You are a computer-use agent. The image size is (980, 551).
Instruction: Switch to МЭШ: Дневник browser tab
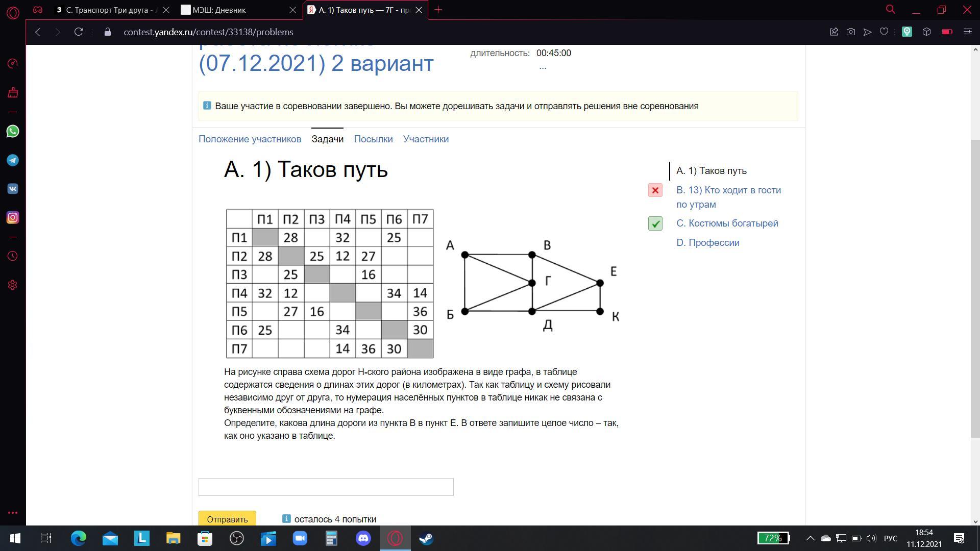tap(219, 10)
